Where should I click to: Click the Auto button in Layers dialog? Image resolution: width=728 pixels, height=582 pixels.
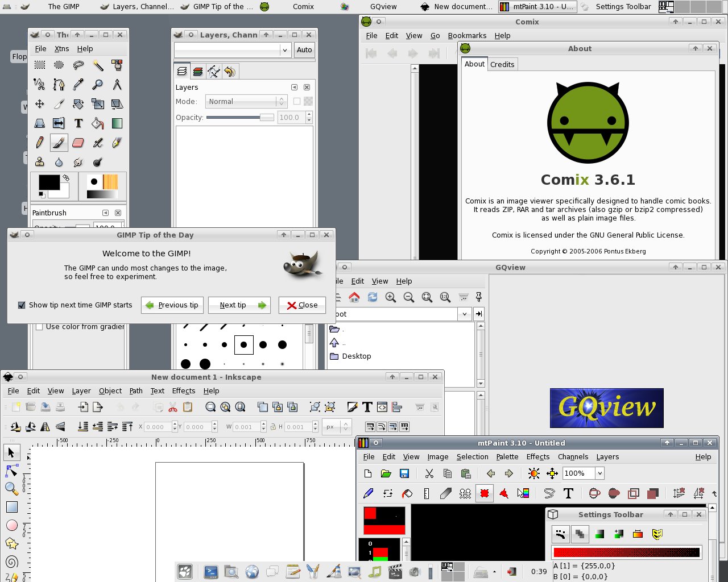304,50
